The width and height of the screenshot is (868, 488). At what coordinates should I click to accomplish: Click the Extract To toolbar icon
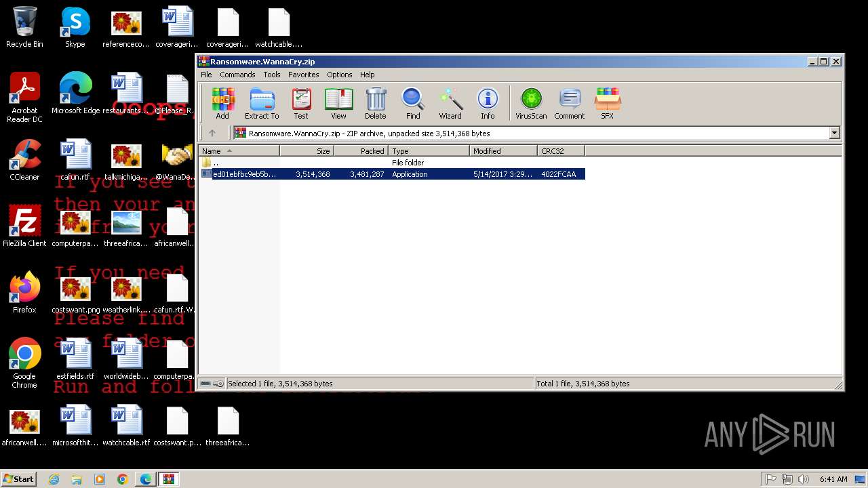tap(262, 104)
